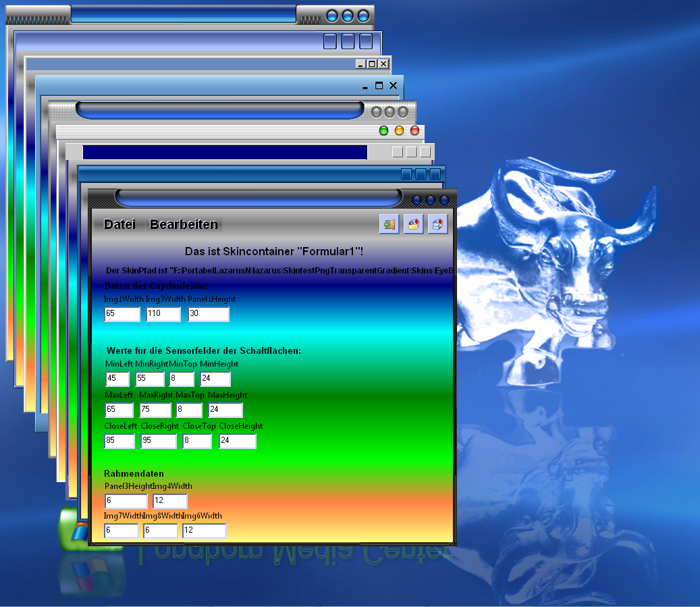Click the save disk icon in the toolbar
Viewport: 700px width, 607px height.
(x=437, y=224)
